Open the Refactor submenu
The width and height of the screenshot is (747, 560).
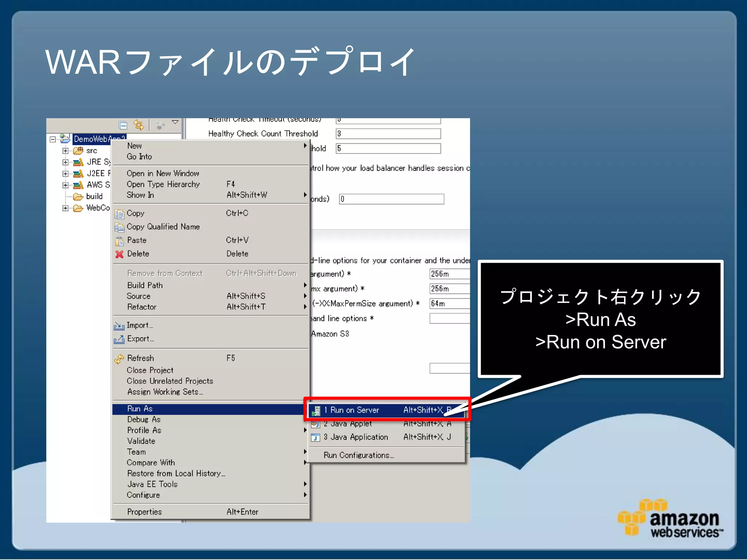[x=210, y=307]
